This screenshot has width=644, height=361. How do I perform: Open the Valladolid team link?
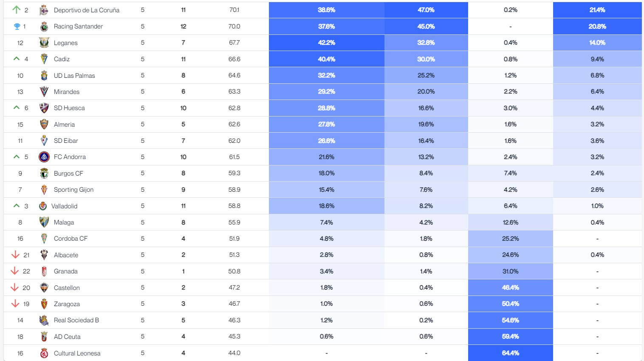pyautogui.click(x=64, y=206)
